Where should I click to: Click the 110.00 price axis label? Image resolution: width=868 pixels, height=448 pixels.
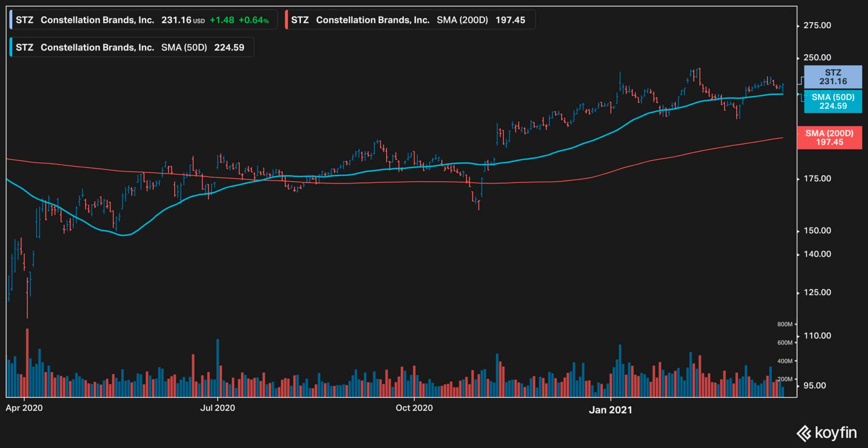pyautogui.click(x=817, y=336)
